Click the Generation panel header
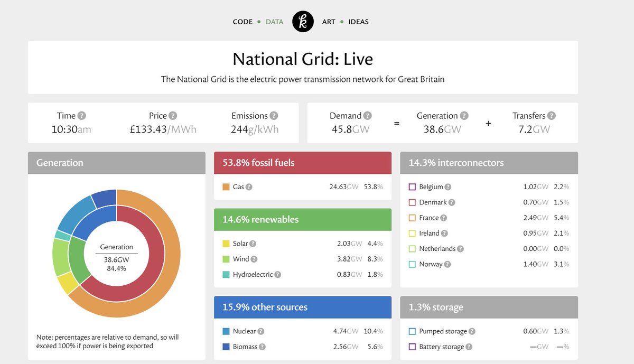 117,163
